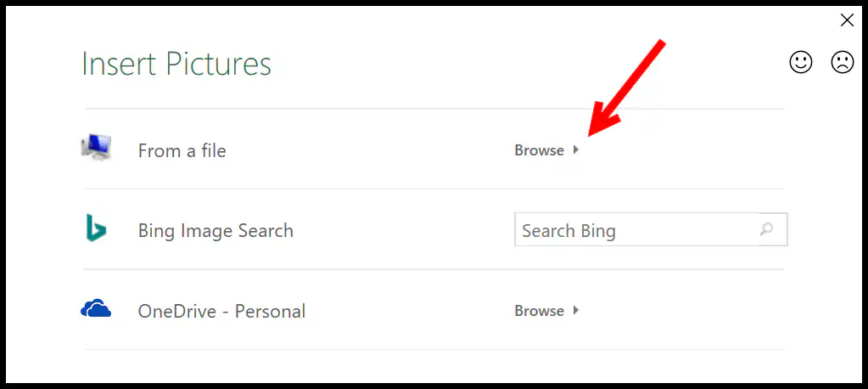The height and width of the screenshot is (389, 868).
Task: Select Browse next to OneDrive - Personal
Action: click(539, 310)
